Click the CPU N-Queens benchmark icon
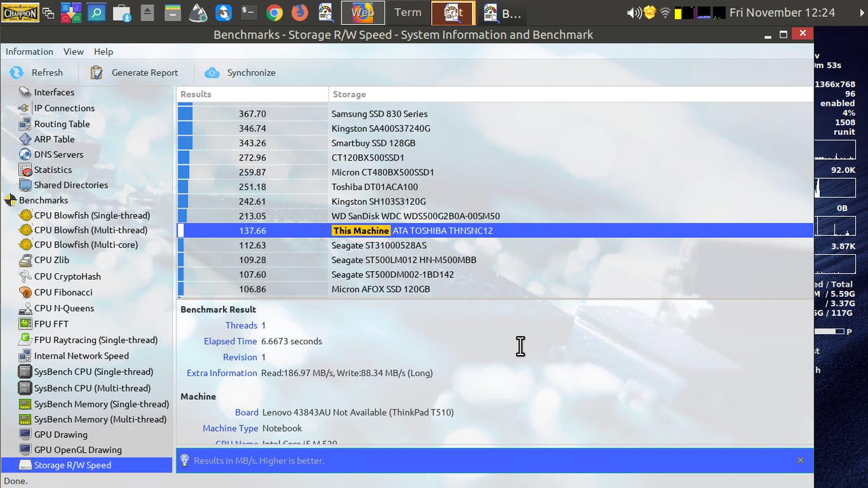The width and height of the screenshot is (868, 488). (25, 308)
